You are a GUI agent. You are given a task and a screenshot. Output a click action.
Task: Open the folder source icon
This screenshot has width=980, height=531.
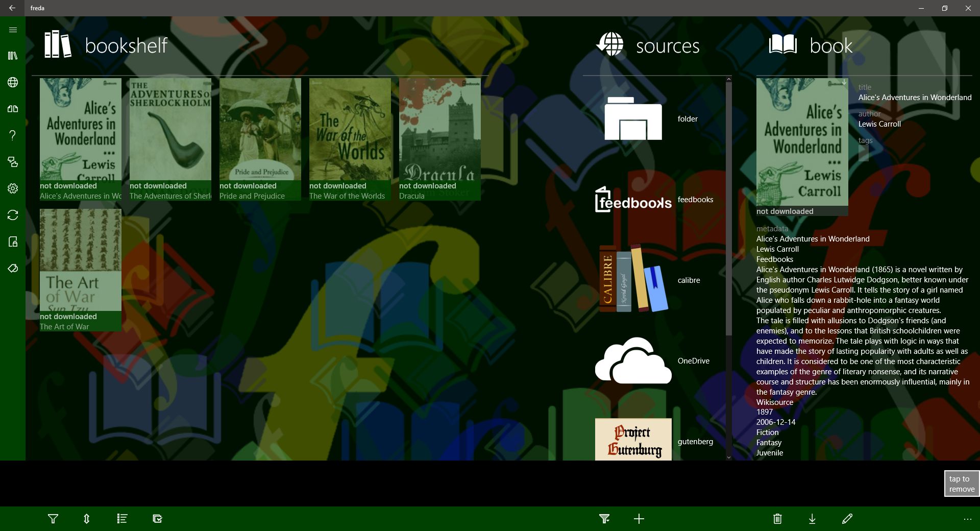[x=633, y=118]
